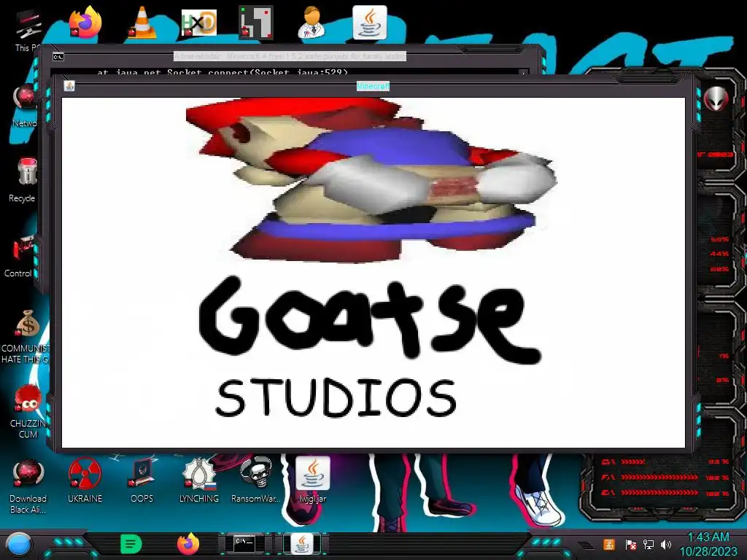The image size is (747, 560).
Task: Open Action Center flag tray icon
Action: (x=630, y=544)
